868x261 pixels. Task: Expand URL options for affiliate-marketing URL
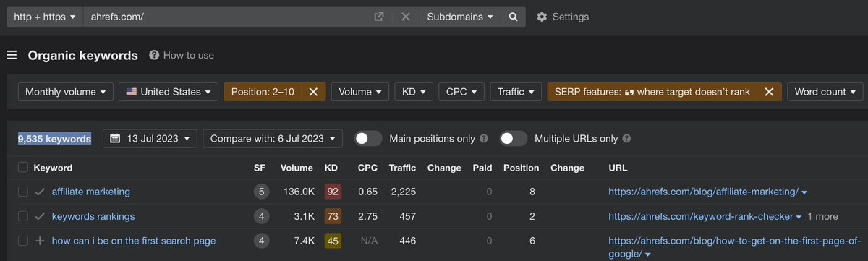804,192
